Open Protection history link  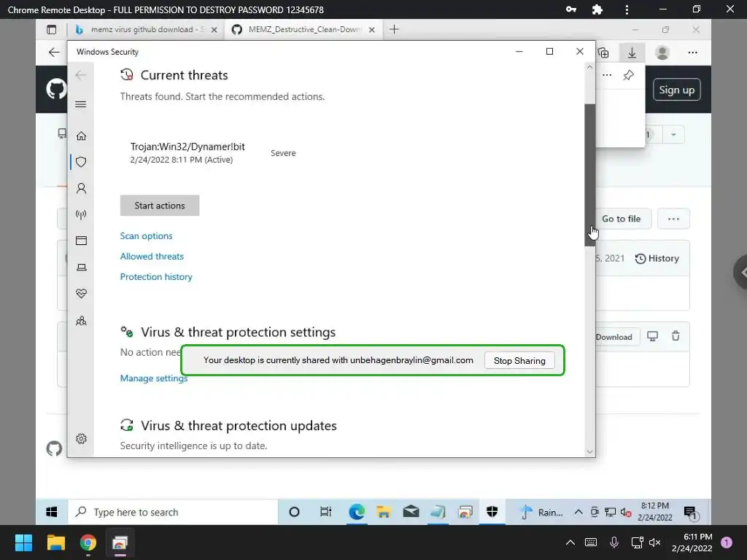click(156, 276)
